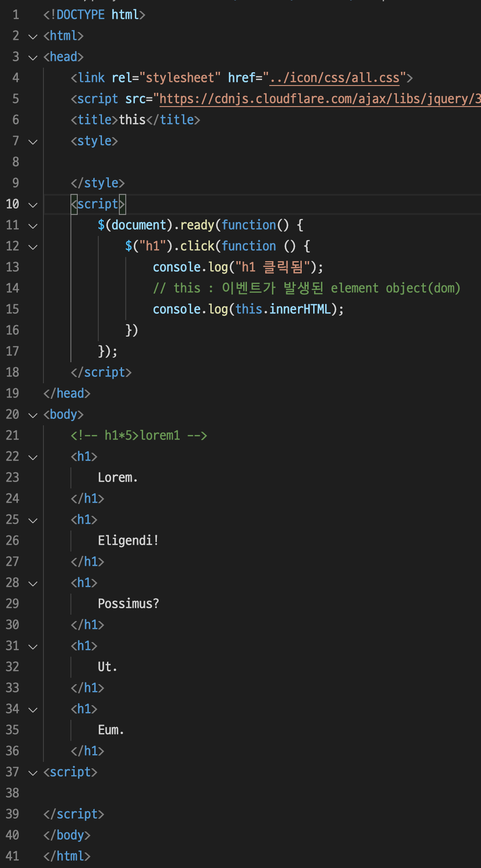Click 'innerHTML' on line 15
481x868 pixels.
tap(300, 309)
